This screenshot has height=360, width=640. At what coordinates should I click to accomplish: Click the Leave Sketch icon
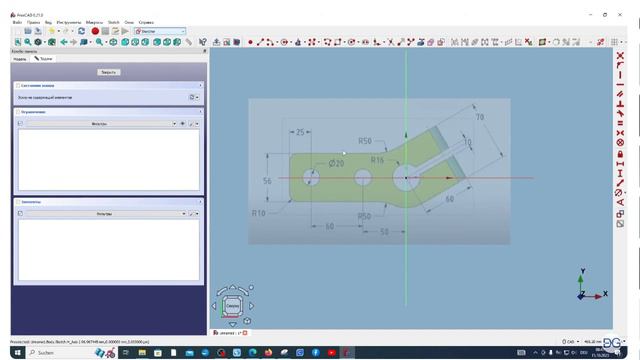coord(216,42)
